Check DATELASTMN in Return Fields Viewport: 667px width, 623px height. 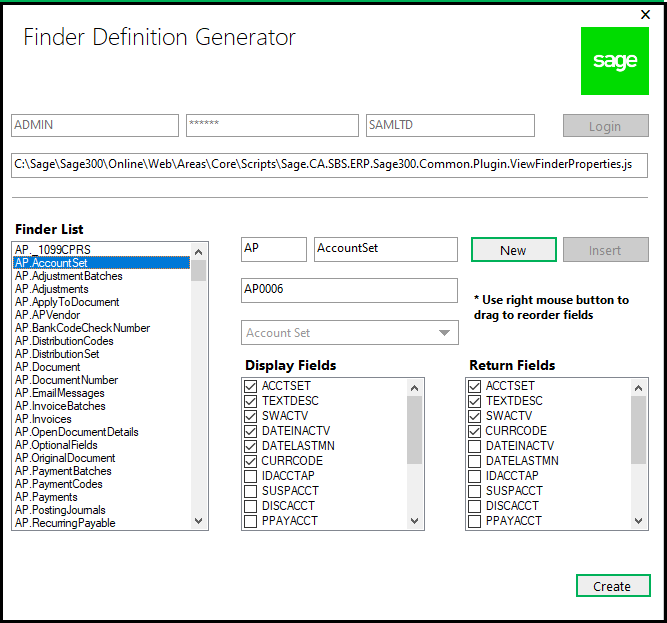click(474, 461)
